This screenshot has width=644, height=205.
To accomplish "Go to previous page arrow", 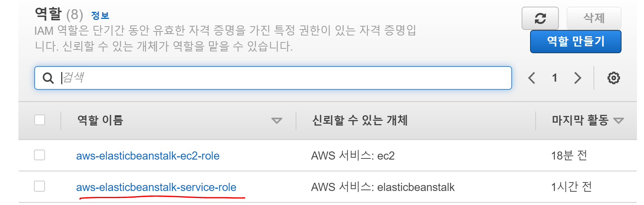I will pos(532,78).
